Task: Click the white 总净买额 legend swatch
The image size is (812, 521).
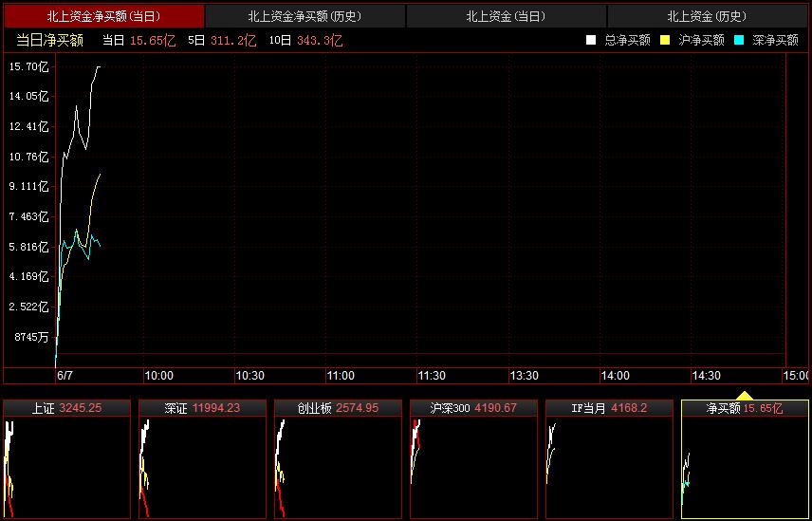Action: [x=591, y=40]
